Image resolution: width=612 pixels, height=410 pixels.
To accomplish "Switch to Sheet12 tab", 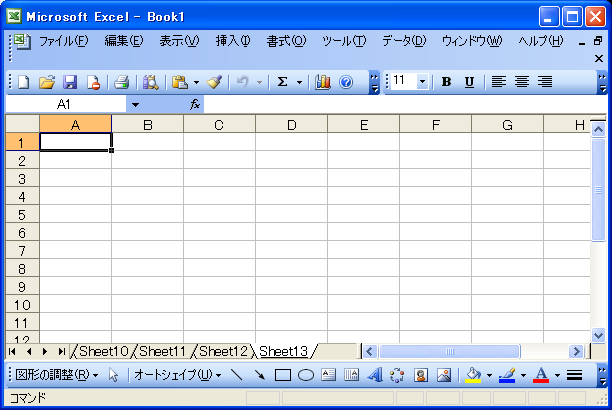I will (x=223, y=351).
